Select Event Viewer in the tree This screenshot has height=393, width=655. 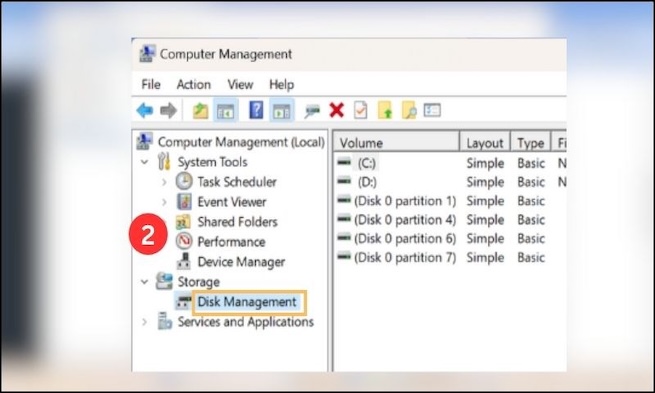tap(231, 202)
